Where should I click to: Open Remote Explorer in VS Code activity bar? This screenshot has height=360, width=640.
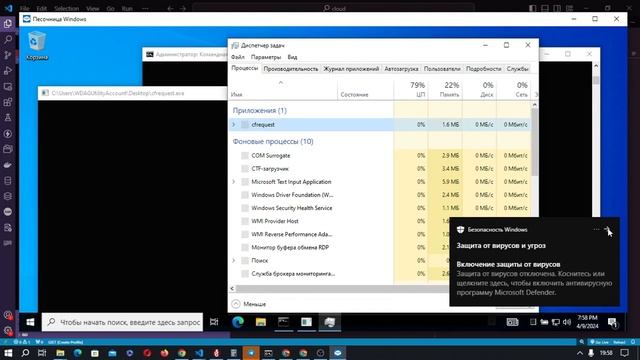click(x=8, y=87)
